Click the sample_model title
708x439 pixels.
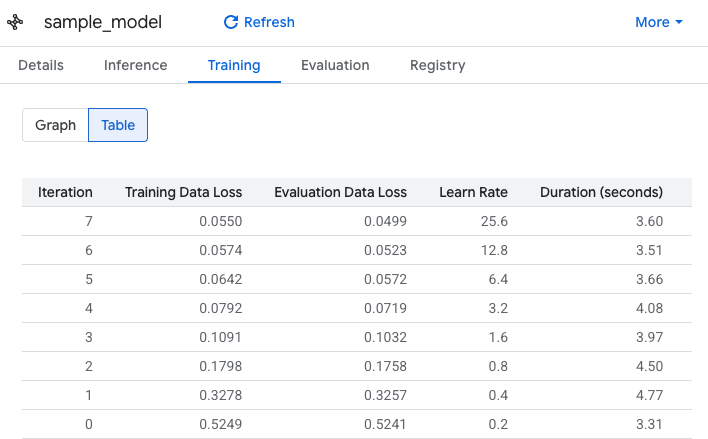[x=103, y=22]
